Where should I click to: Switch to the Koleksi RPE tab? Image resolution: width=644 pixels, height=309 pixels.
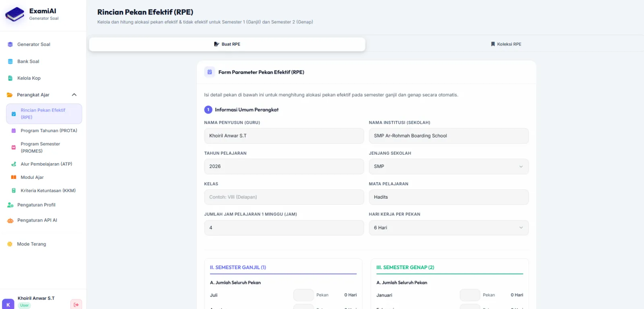point(506,44)
